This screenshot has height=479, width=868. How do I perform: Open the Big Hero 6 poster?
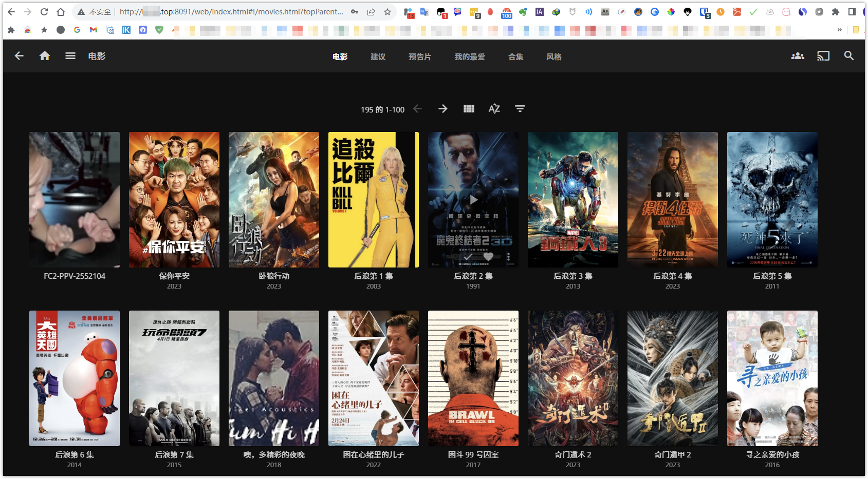[x=75, y=378]
